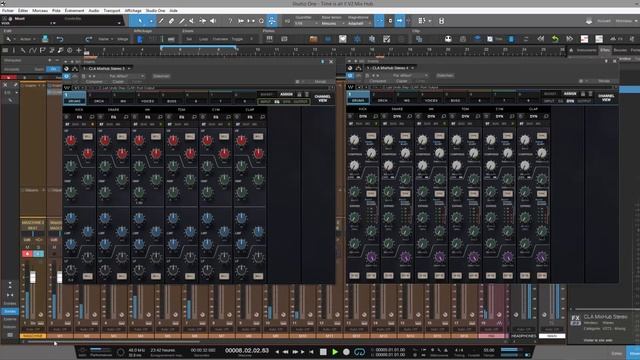This screenshot has height=360, width=640.
Task: Switch to the Effets tab in the browser
Action: [x=604, y=50]
